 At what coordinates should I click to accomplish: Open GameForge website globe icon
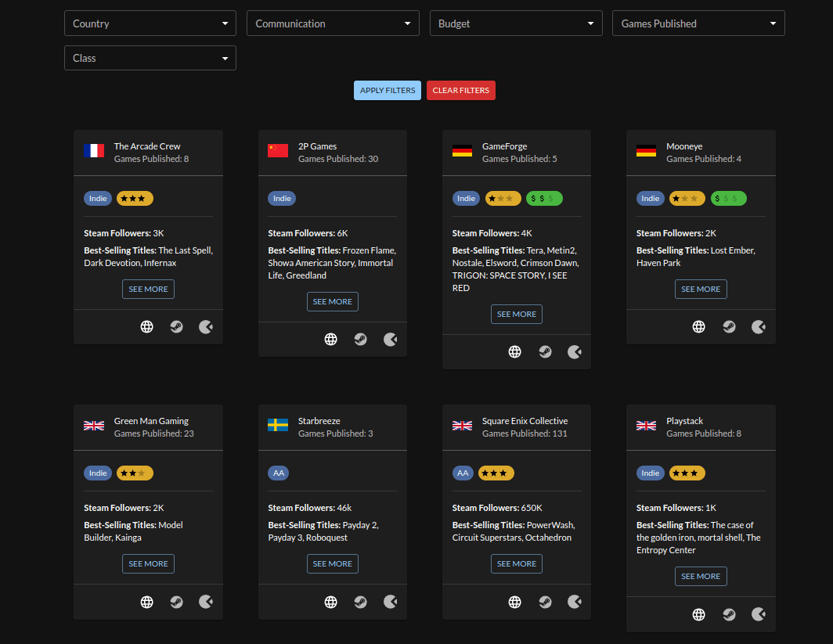point(515,352)
